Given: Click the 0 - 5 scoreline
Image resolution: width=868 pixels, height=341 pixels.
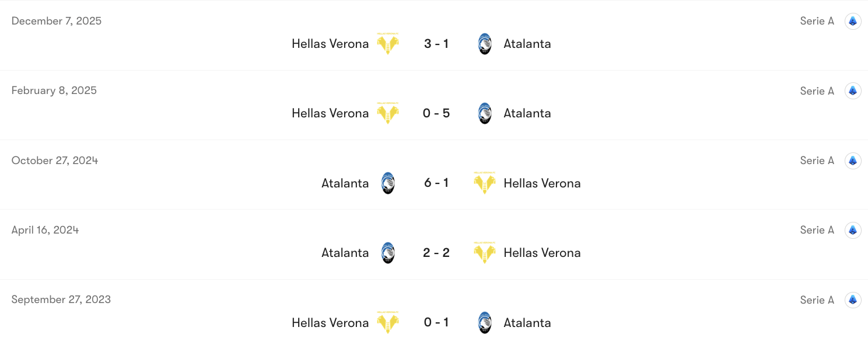Looking at the screenshot, I should (x=436, y=113).
